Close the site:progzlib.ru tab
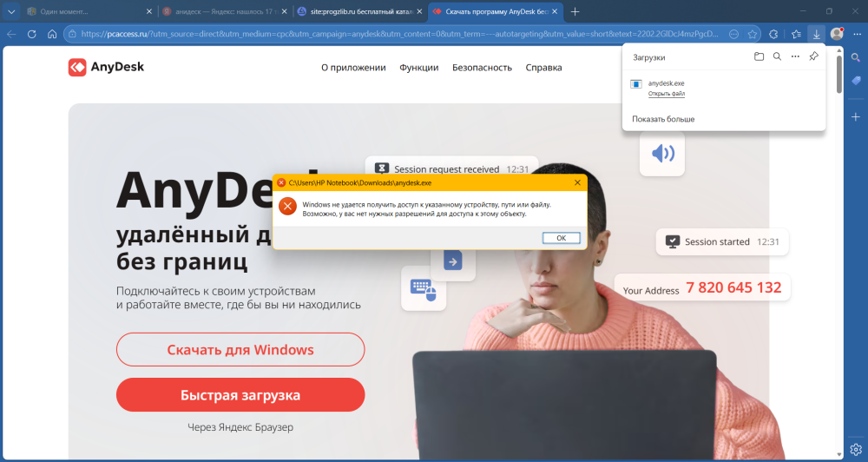Image resolution: width=868 pixels, height=462 pixels. point(419,11)
